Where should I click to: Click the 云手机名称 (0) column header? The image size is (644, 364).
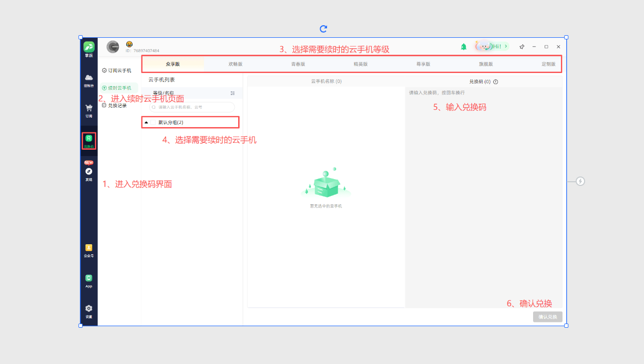(326, 81)
